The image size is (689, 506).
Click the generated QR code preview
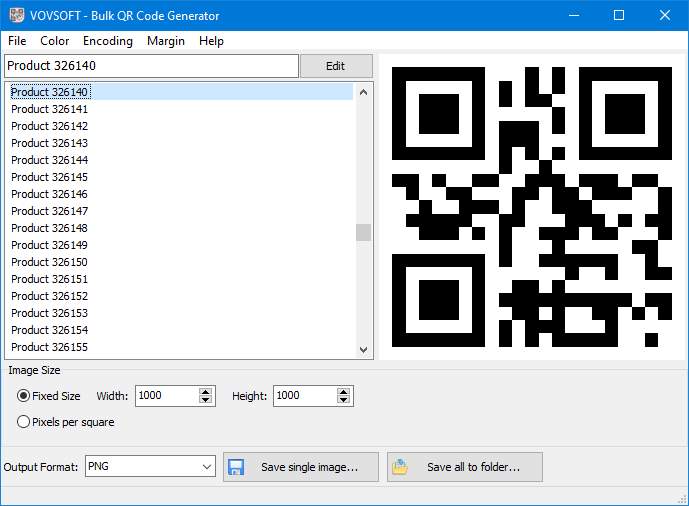coord(531,207)
